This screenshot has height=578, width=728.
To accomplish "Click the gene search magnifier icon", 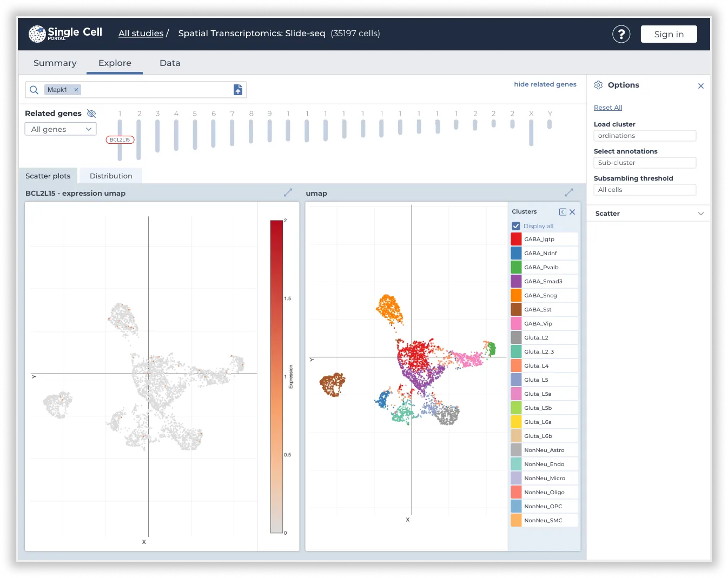I will pyautogui.click(x=34, y=90).
